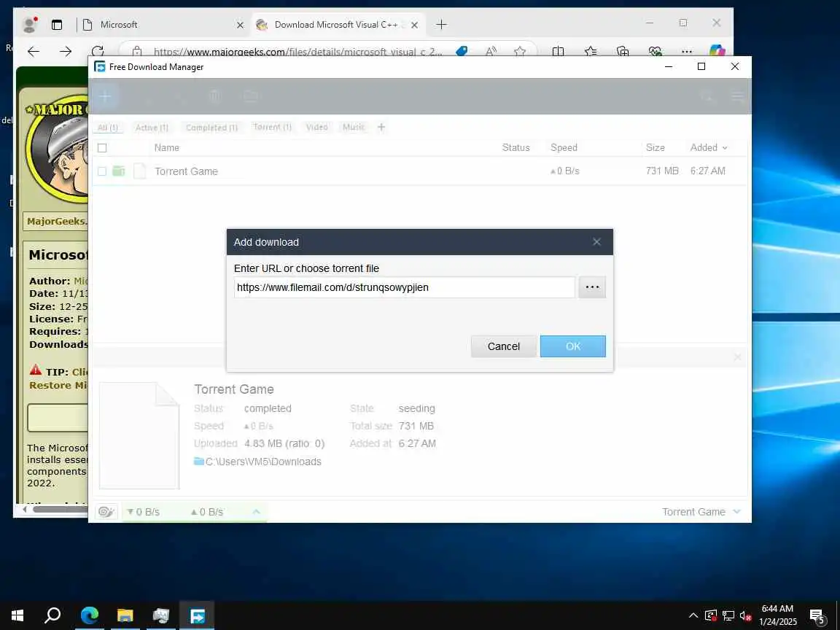The width and height of the screenshot is (840, 630).
Task: Go back in the Edge browser
Action: (34, 52)
